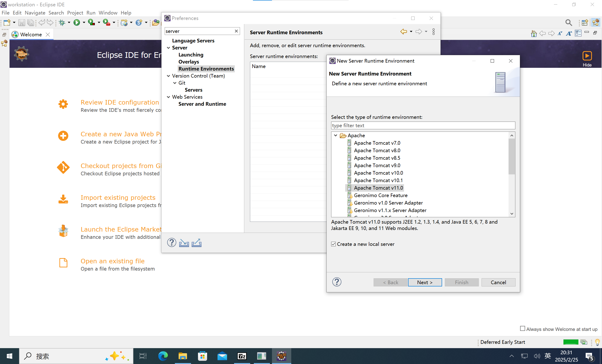Click the Run toolbar play icon
The image size is (602, 364).
point(76,22)
